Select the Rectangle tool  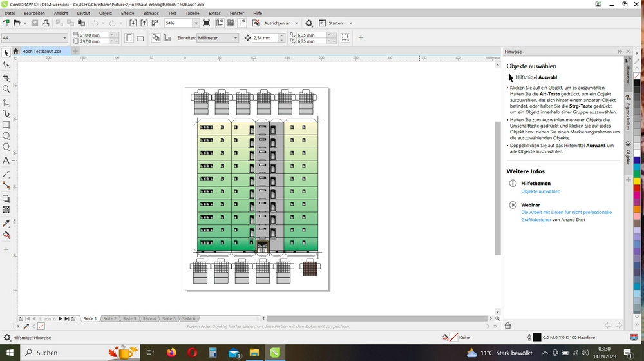[6, 124]
